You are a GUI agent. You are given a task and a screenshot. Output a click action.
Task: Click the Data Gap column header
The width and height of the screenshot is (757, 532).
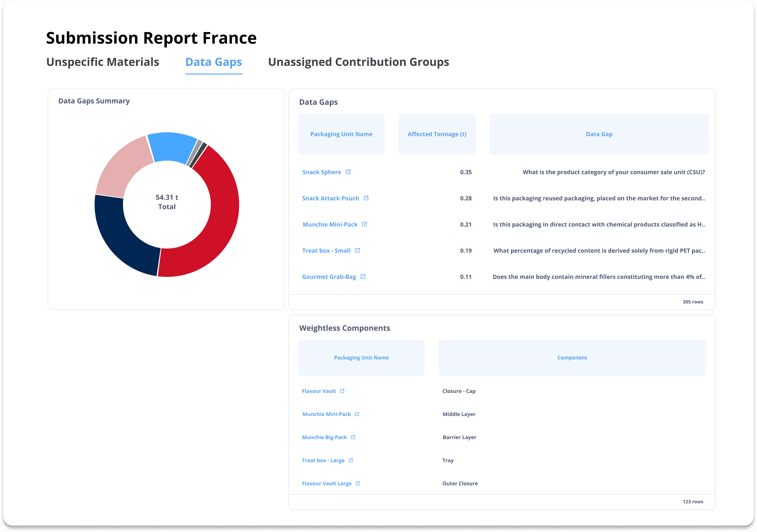point(599,134)
